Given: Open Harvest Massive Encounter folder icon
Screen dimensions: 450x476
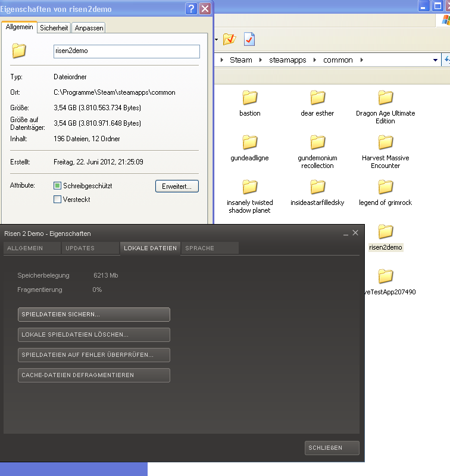Looking at the screenshot, I should (385, 142).
